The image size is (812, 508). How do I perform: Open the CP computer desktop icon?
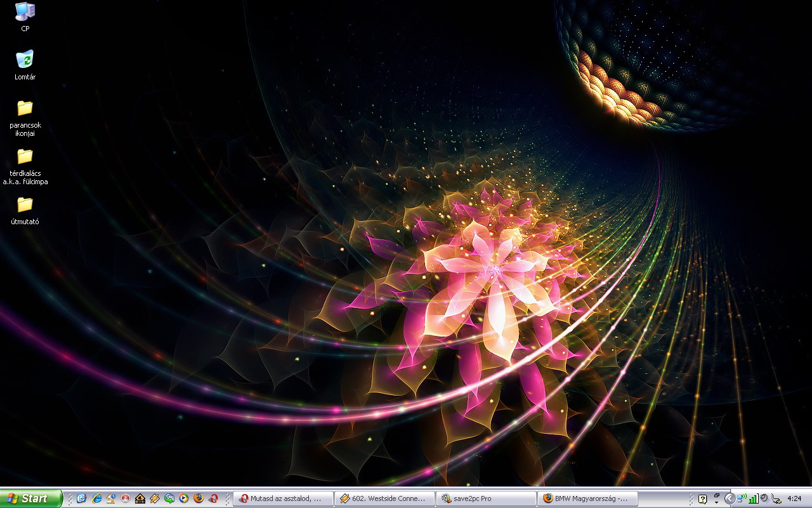(x=25, y=17)
